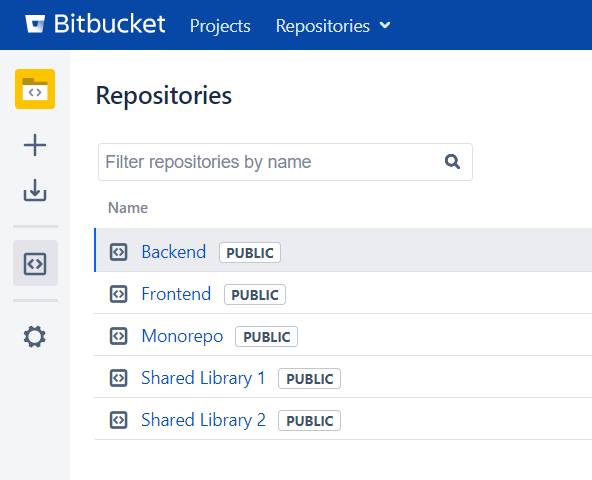Open the Frontend repository link
Viewport: 592px width, 480px height.
tap(176, 294)
